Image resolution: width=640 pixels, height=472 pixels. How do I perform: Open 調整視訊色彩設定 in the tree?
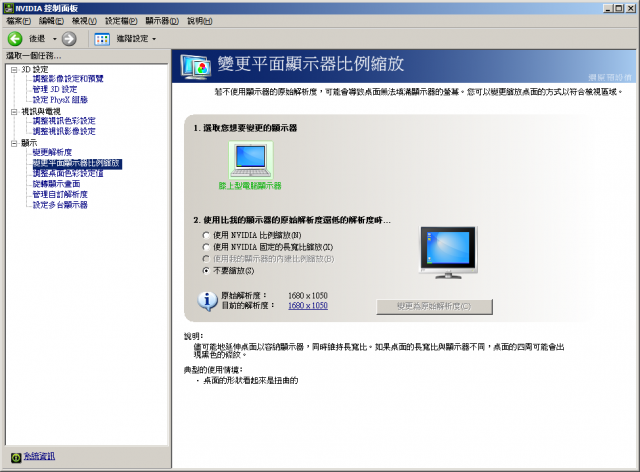pyautogui.click(x=64, y=121)
